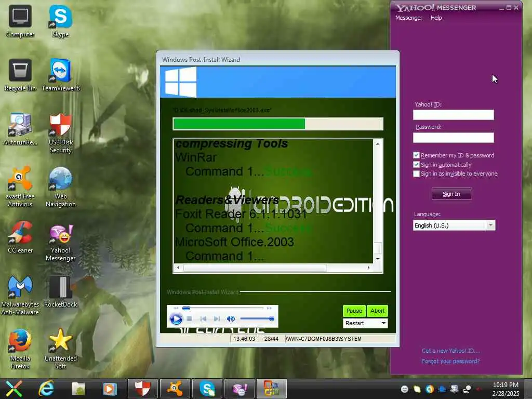Screen dimensions: 532x399
Task: Abort the post-install wizard
Action: [x=377, y=311]
